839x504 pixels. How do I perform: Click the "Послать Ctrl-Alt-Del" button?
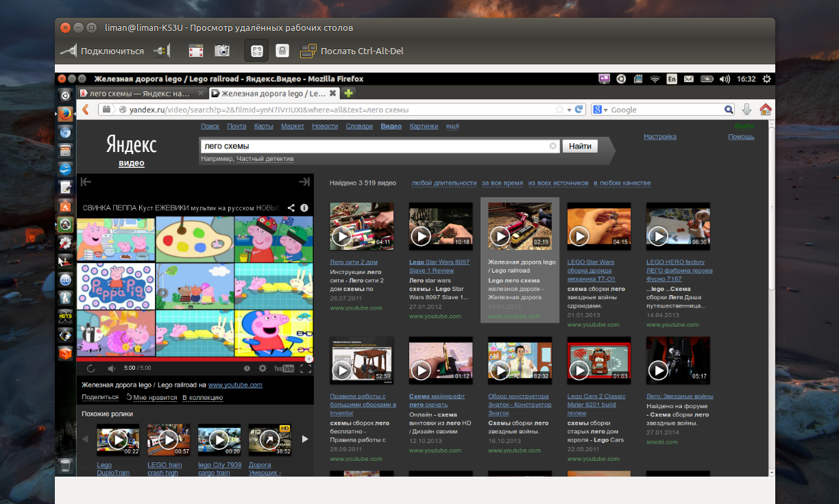(x=352, y=51)
